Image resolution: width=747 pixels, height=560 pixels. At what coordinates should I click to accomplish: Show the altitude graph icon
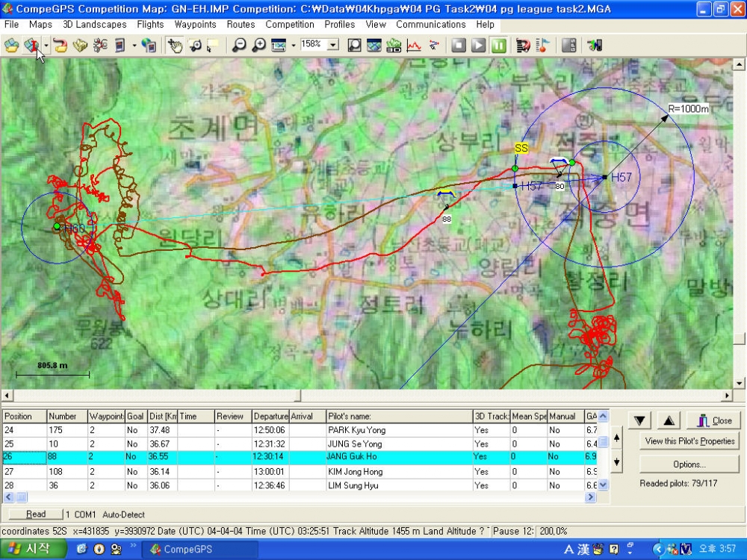pyautogui.click(x=414, y=46)
